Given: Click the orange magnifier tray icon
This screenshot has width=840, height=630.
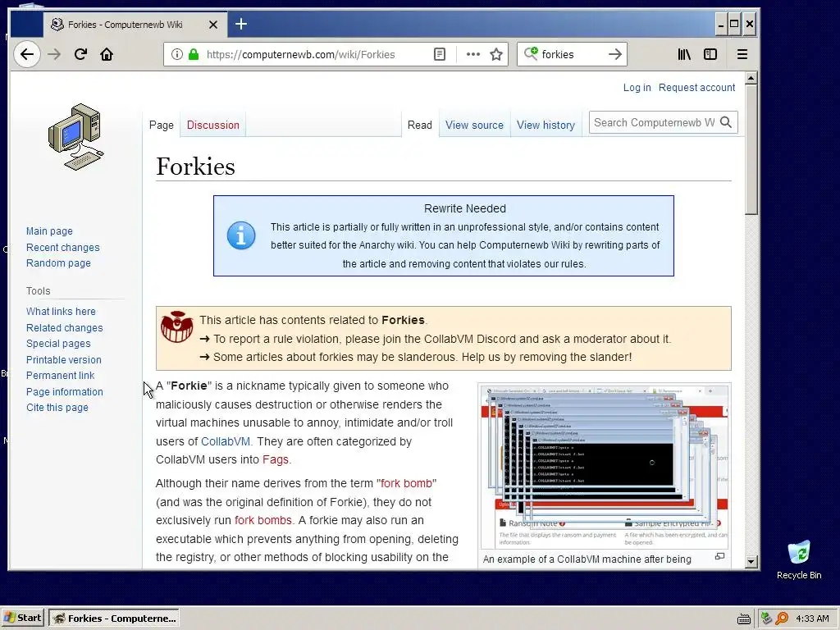Looking at the screenshot, I should [782, 619].
